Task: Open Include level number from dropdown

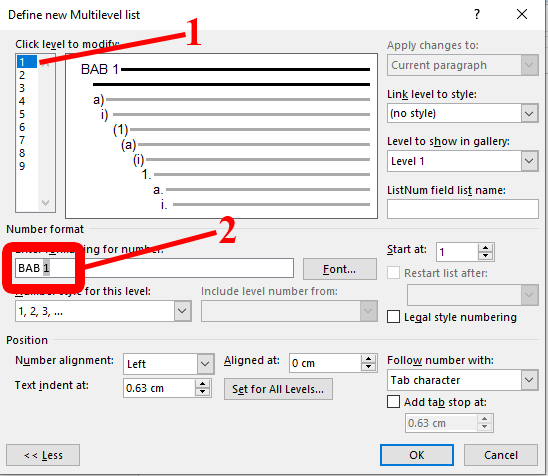Action: (289, 310)
